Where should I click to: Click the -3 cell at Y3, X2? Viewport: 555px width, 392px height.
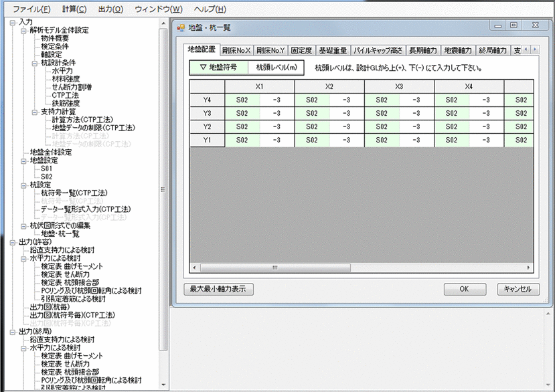(346, 114)
